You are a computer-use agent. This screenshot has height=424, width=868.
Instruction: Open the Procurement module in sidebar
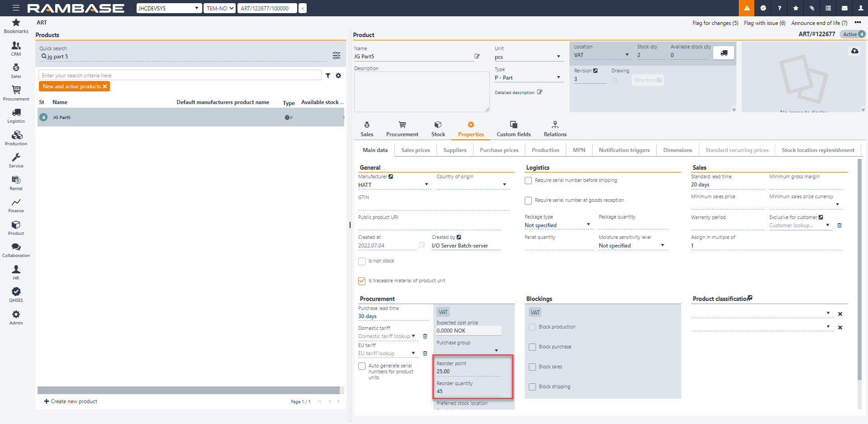pyautogui.click(x=16, y=92)
